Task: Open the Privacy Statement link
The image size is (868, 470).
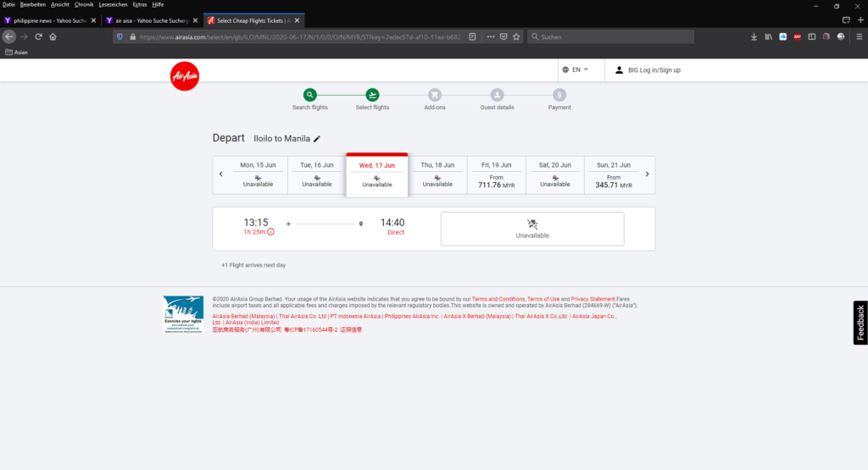Action: click(x=593, y=299)
